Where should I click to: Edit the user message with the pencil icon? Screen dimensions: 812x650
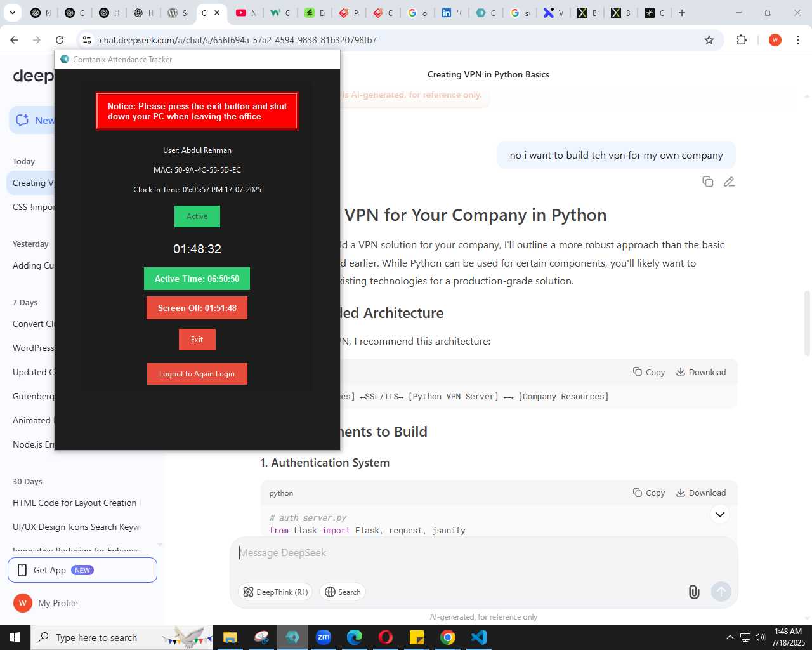(729, 182)
